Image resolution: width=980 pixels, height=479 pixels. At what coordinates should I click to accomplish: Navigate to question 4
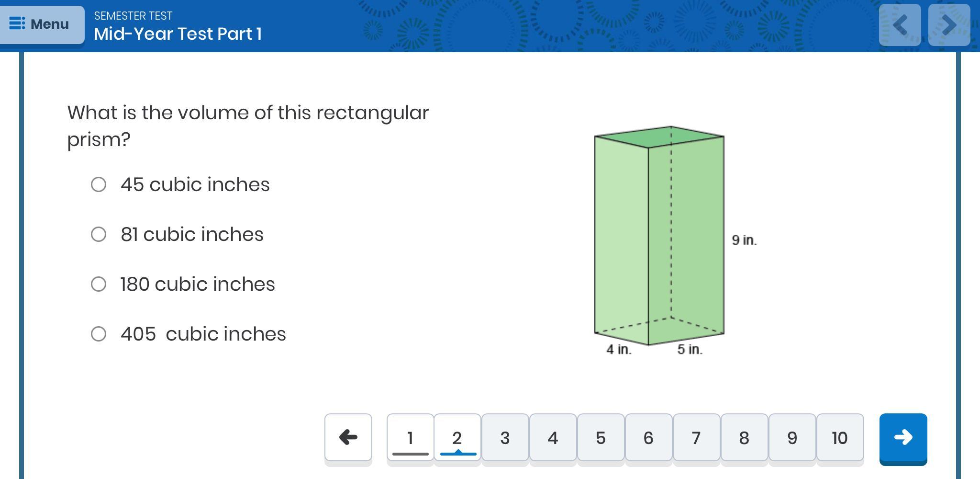tap(553, 438)
